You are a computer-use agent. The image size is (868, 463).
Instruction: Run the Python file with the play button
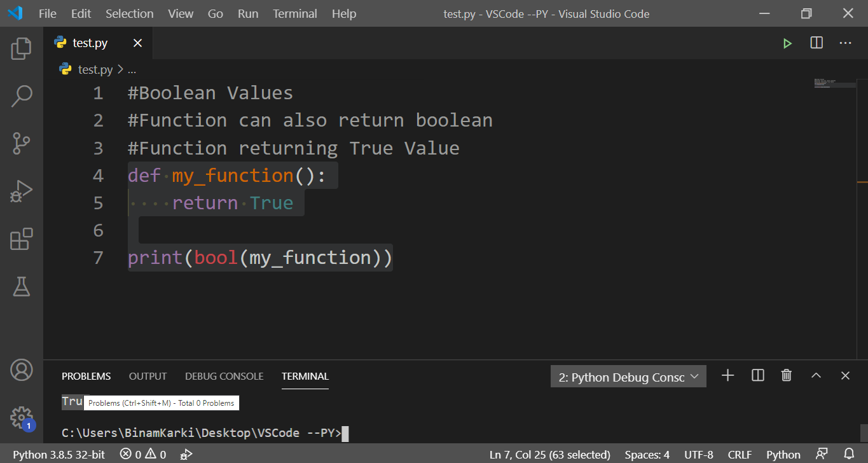(787, 43)
